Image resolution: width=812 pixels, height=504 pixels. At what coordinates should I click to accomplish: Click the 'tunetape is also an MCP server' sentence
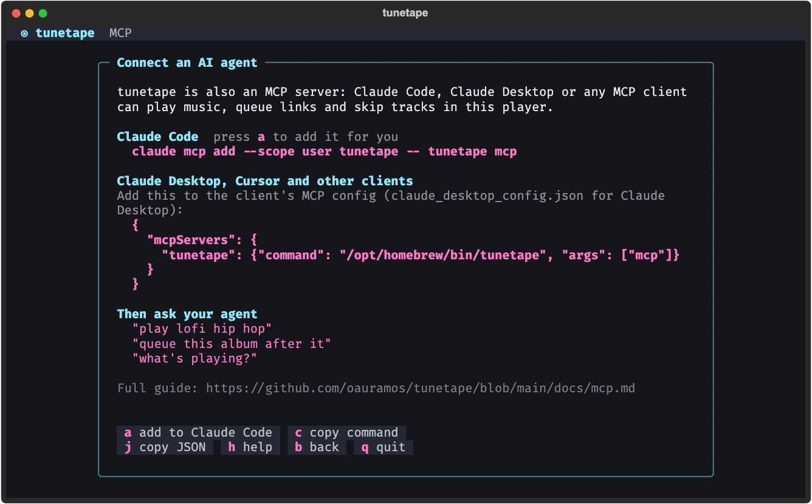tap(402, 100)
